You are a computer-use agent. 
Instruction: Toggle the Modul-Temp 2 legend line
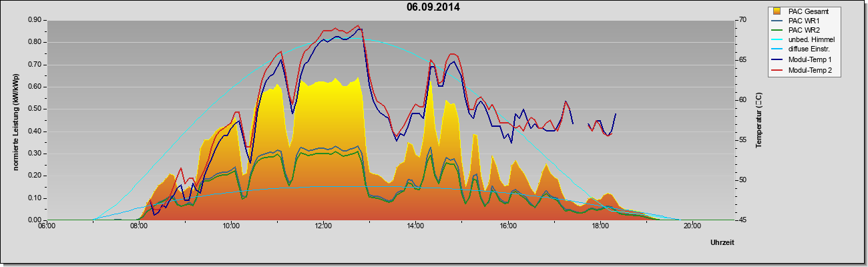pos(777,70)
